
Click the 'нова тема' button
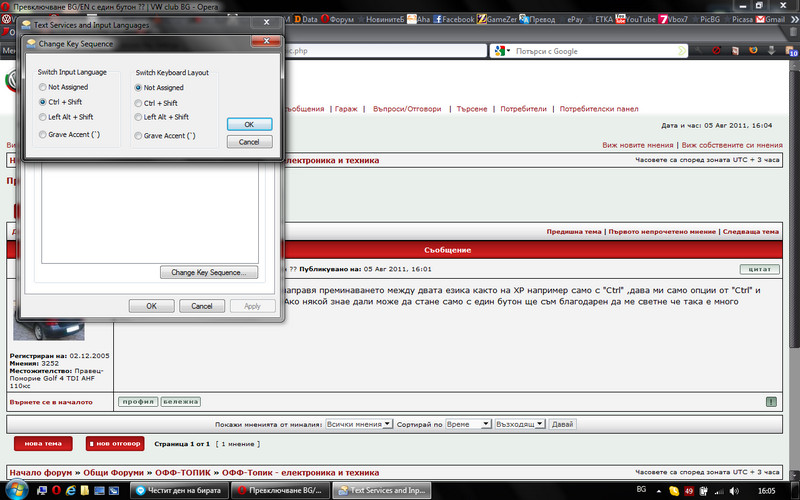[x=43, y=443]
